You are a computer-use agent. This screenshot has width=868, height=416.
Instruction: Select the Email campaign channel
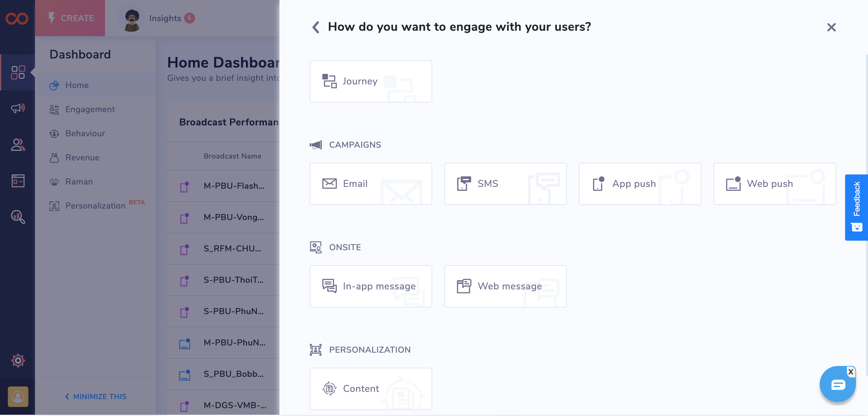370,184
